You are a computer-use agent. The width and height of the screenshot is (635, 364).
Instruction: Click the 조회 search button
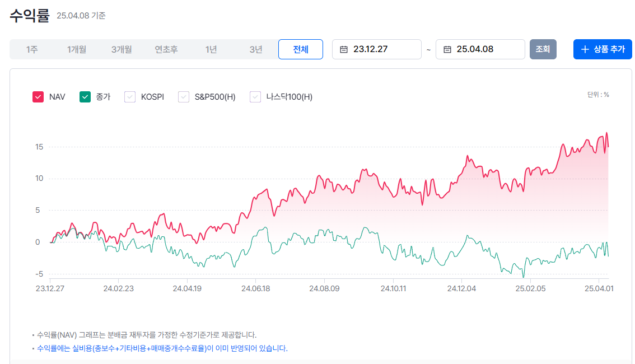543,49
